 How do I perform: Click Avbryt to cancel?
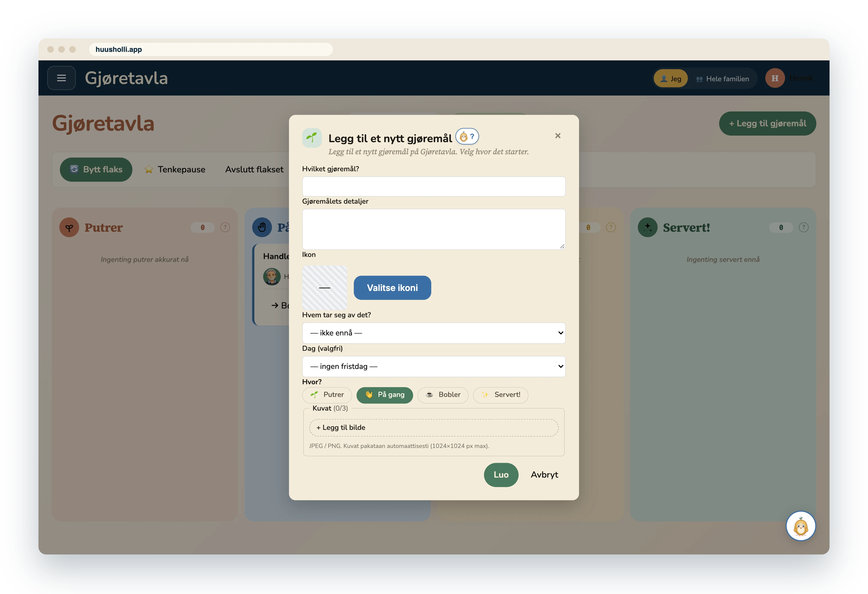point(544,475)
